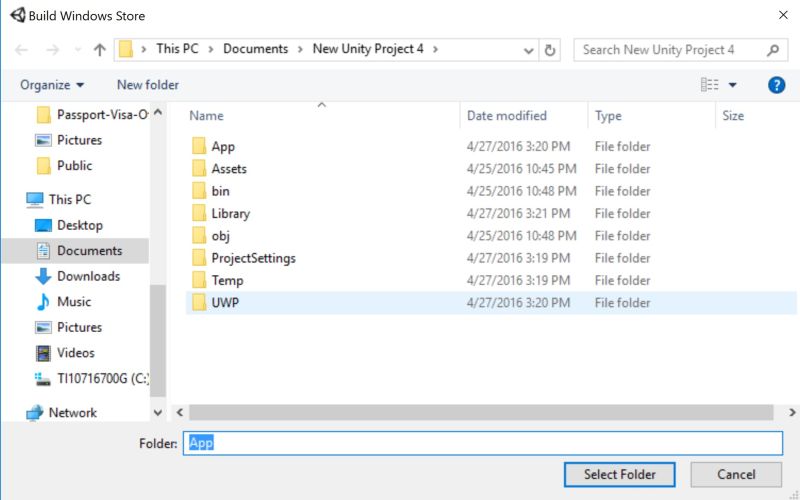Click the search magnifier icon
Viewport: 800px width, 500px height.
(x=773, y=49)
